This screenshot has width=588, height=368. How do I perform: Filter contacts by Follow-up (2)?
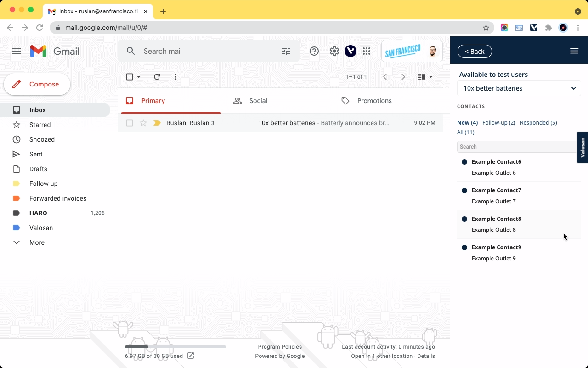coord(499,122)
